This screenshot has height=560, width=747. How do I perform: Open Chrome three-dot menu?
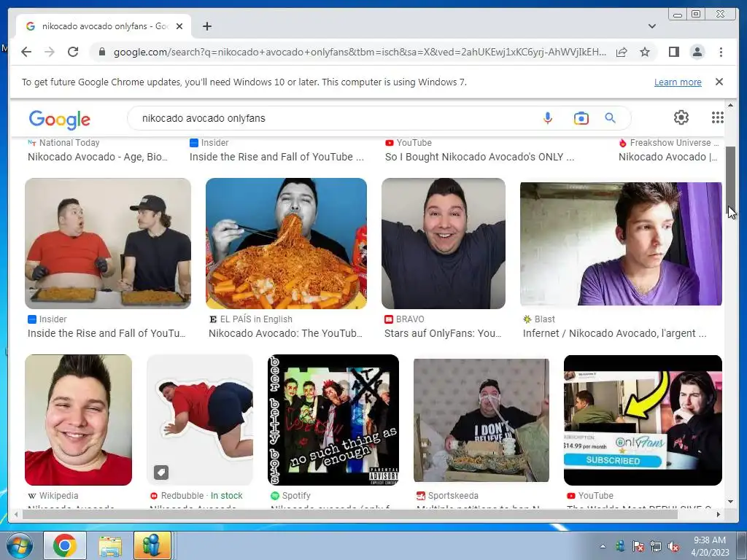coord(721,52)
